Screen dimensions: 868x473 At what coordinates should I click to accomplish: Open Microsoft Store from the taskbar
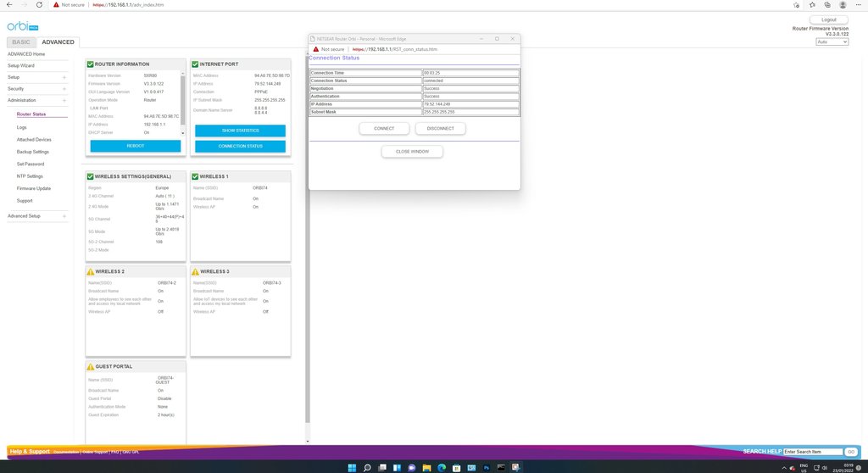457,467
